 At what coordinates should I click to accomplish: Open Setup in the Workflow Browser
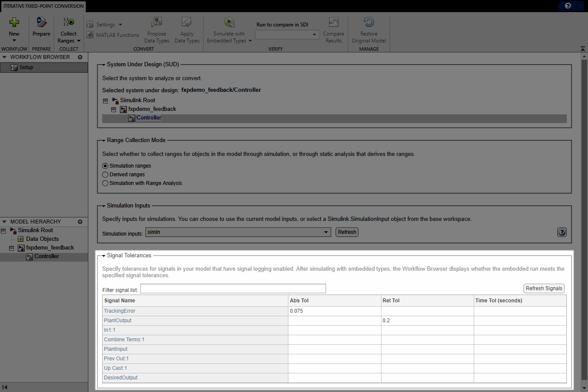pos(26,67)
